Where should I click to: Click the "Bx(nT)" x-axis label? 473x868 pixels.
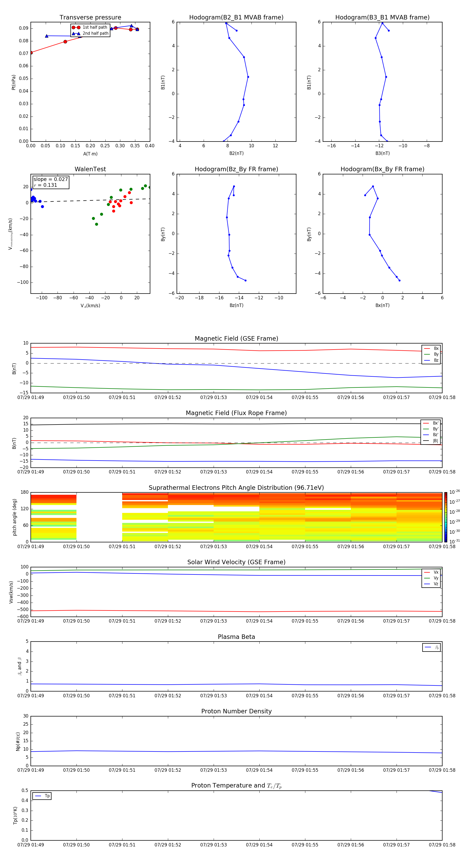[382, 305]
